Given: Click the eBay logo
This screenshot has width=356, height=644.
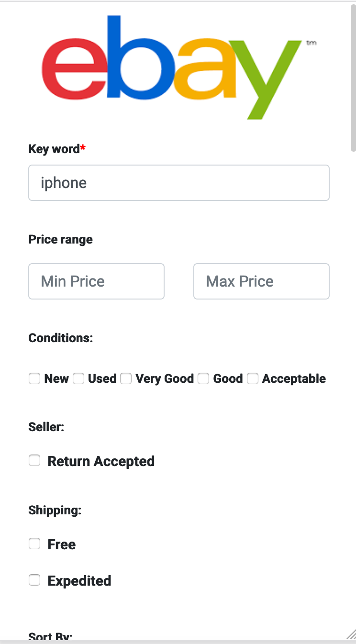Looking at the screenshot, I should (178, 67).
